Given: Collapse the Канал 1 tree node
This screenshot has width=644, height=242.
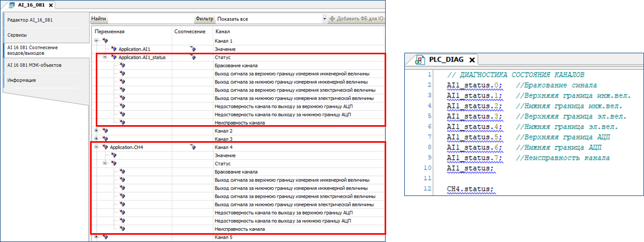Looking at the screenshot, I should pyautogui.click(x=96, y=40).
